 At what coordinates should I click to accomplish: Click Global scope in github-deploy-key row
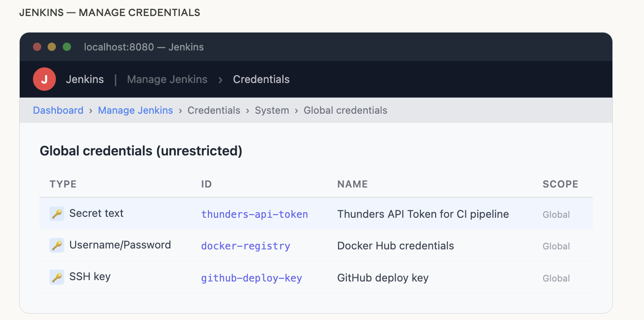[556, 278]
